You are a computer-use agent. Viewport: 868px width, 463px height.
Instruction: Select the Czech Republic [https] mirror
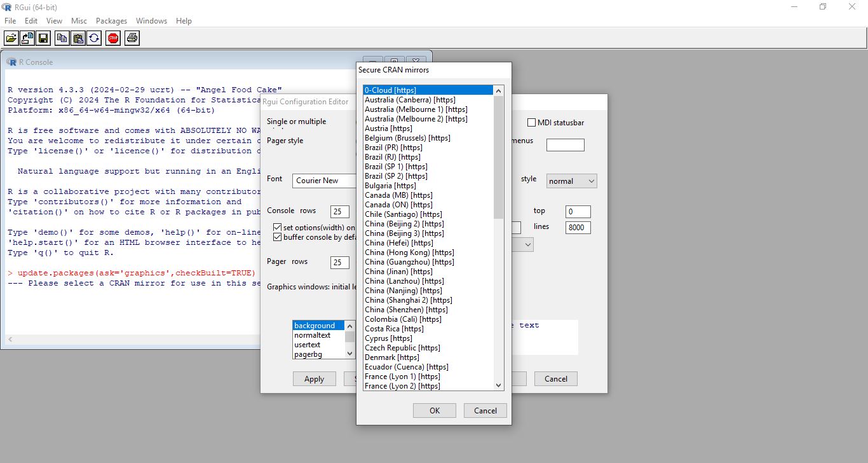428,348
